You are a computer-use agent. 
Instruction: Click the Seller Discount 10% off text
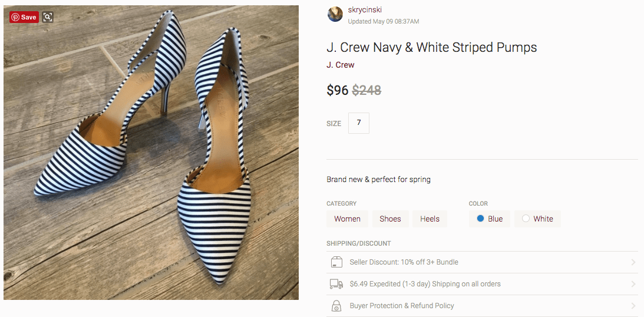click(404, 262)
